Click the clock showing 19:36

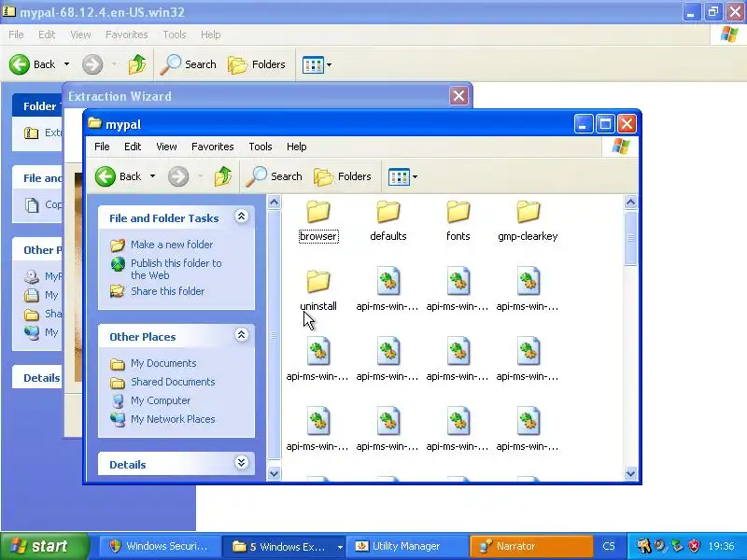pos(721,546)
